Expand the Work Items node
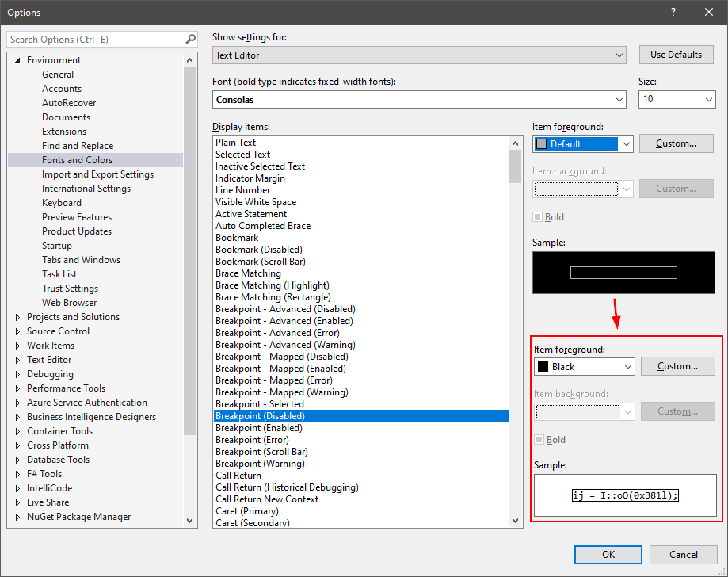The height and width of the screenshot is (577, 728). 17,346
